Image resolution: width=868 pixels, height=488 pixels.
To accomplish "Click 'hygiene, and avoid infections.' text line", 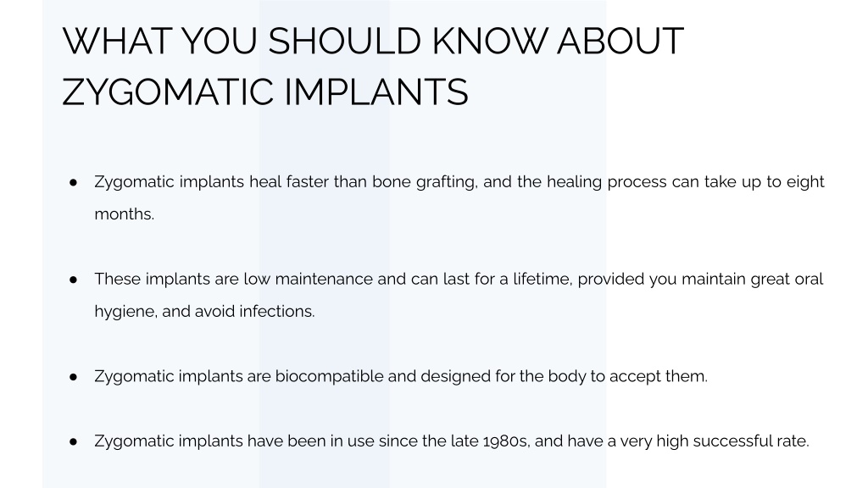I will pyautogui.click(x=204, y=312).
